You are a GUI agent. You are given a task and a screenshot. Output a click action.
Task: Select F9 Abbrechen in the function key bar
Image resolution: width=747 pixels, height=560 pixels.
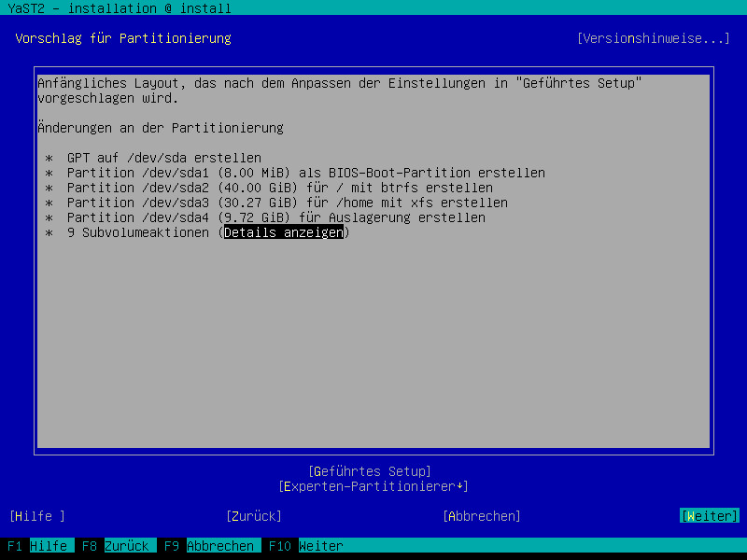[213, 546]
